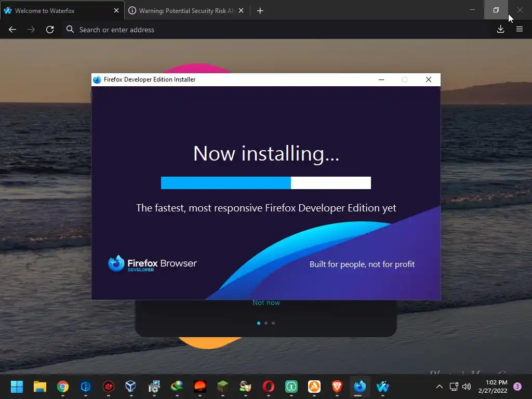The width and height of the screenshot is (532, 399).
Task: Open the green download arrow taskbar app
Action: (291, 387)
